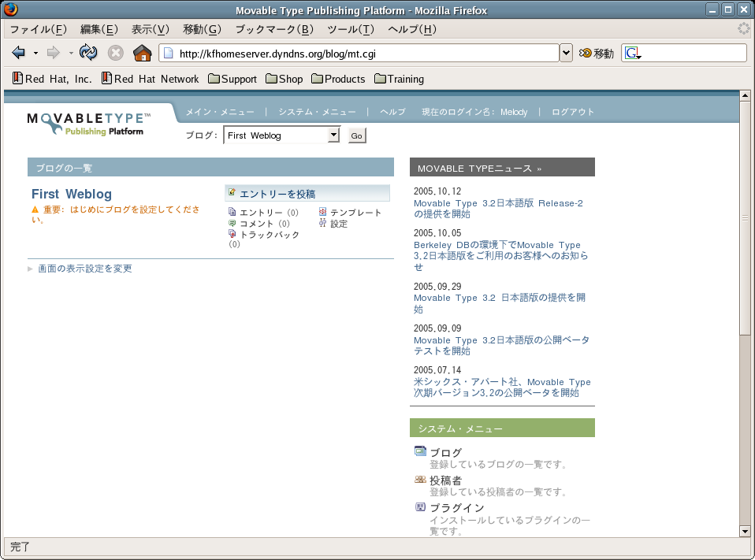Image resolution: width=755 pixels, height=560 pixels.
Task: Open the 投稿者 system menu link
Action: coord(446,480)
